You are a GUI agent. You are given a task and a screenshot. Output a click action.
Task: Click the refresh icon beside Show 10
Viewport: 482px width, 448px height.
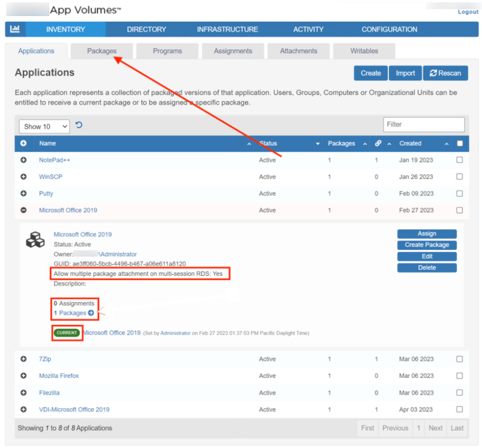(x=79, y=125)
